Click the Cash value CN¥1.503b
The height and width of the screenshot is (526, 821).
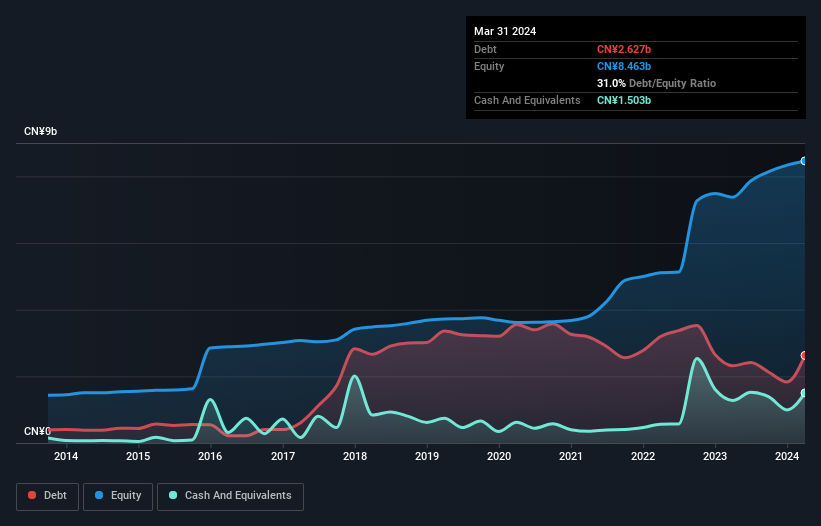tap(624, 100)
